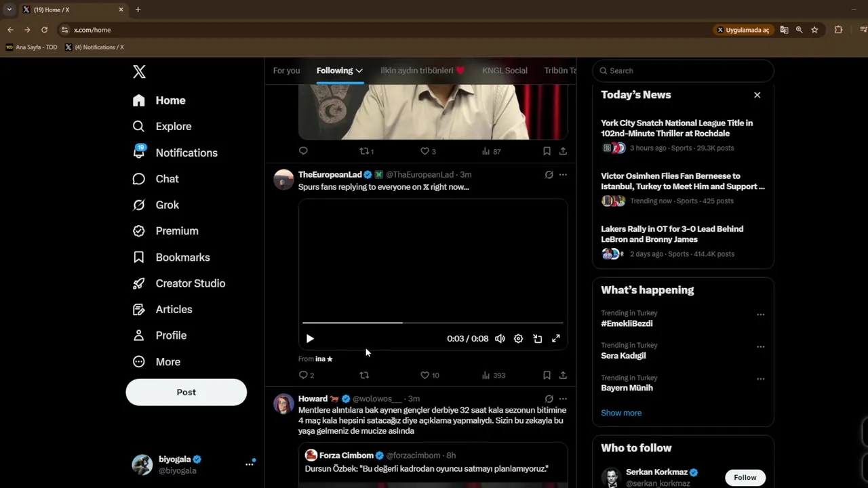
Task: Open #EmekliBezdi trending topic
Action: point(627,323)
